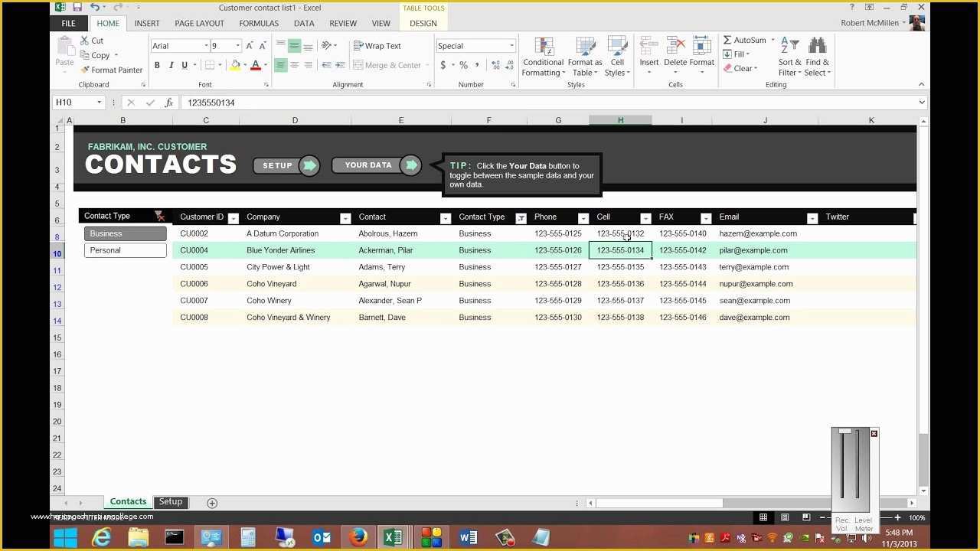Toggle underline formatting
The image size is (980, 551).
point(184,65)
